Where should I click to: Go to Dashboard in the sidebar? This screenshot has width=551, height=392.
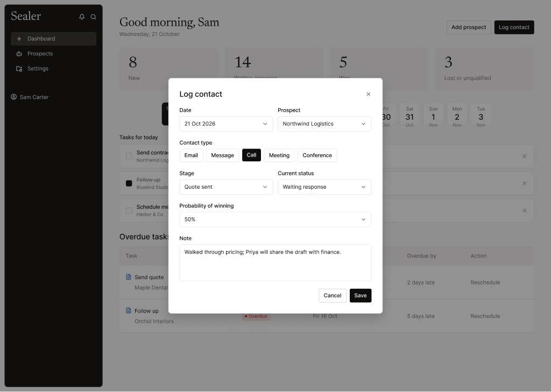pyautogui.click(x=53, y=39)
